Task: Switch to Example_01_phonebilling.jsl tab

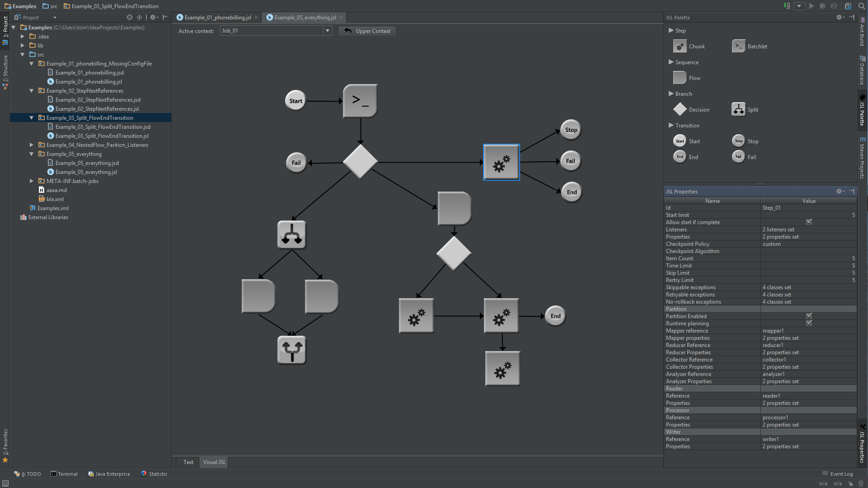Action: [x=217, y=18]
